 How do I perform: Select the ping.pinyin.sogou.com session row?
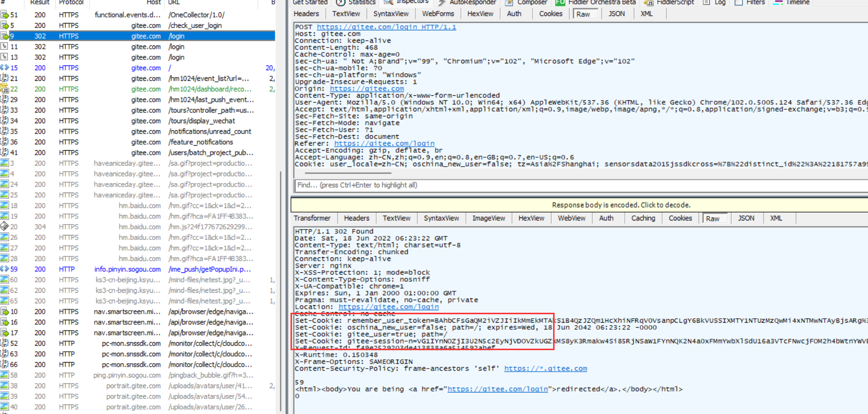(x=138, y=375)
